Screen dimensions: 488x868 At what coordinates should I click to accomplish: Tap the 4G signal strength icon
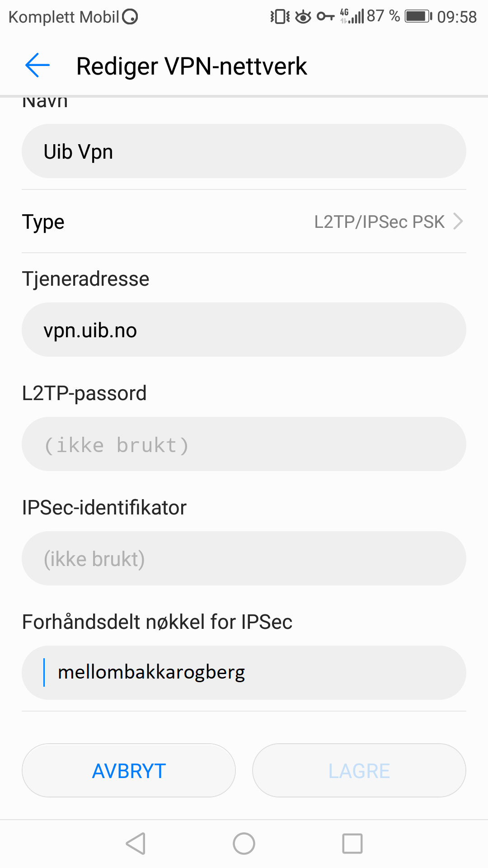(x=352, y=16)
